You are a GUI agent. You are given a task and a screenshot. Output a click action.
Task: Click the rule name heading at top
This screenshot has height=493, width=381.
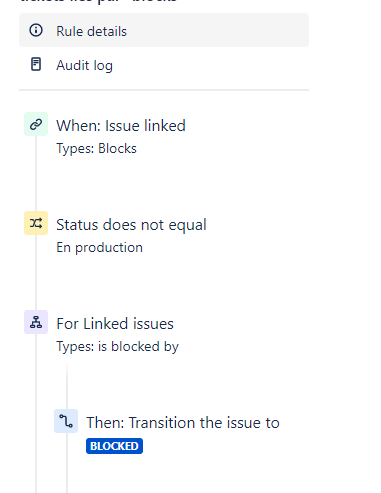[x=98, y=1]
